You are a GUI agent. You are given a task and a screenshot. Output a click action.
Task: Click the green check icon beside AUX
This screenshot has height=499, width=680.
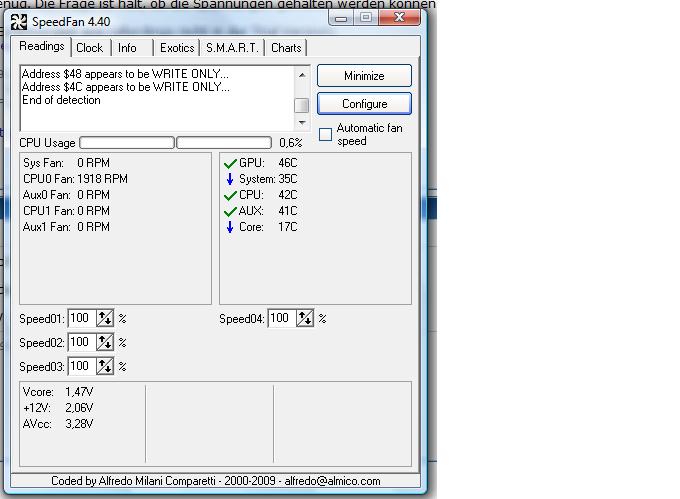point(230,212)
